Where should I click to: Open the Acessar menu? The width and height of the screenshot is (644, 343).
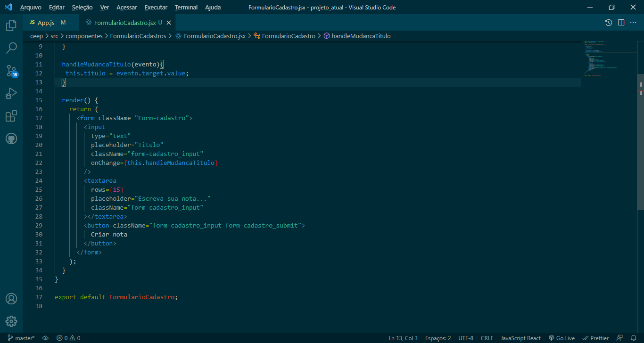pyautogui.click(x=127, y=8)
